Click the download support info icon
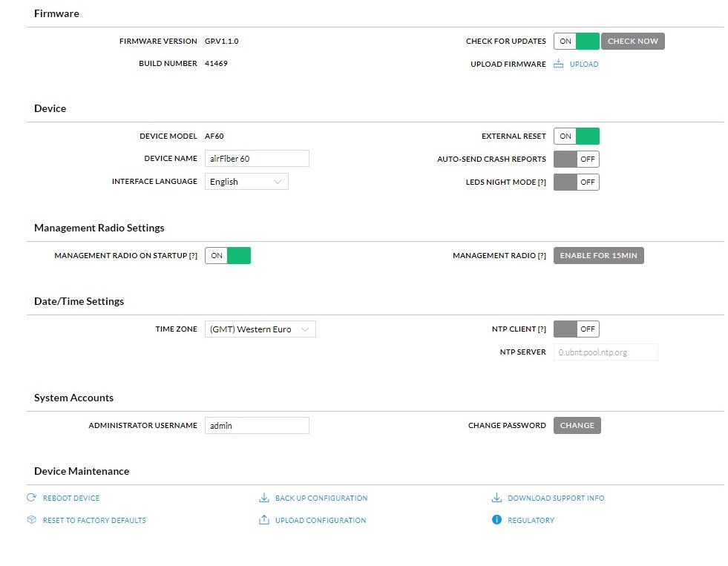This screenshot has width=728, height=566. tap(496, 498)
